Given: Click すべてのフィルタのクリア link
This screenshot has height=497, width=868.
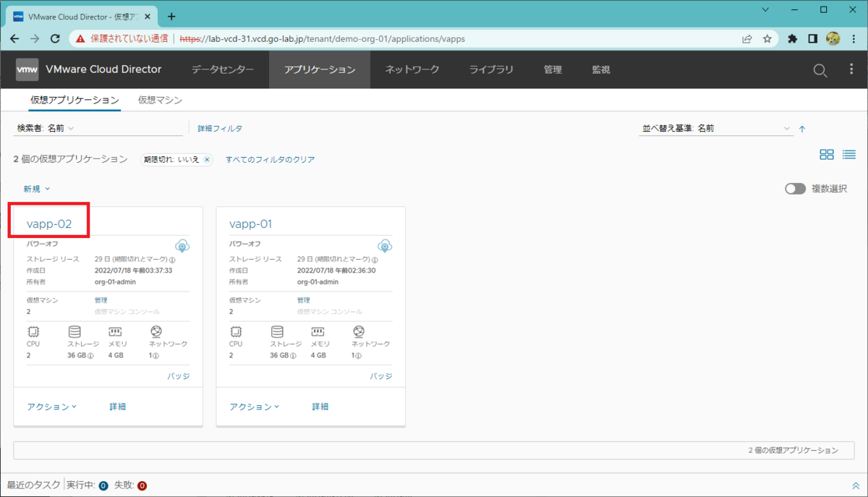Looking at the screenshot, I should [270, 159].
